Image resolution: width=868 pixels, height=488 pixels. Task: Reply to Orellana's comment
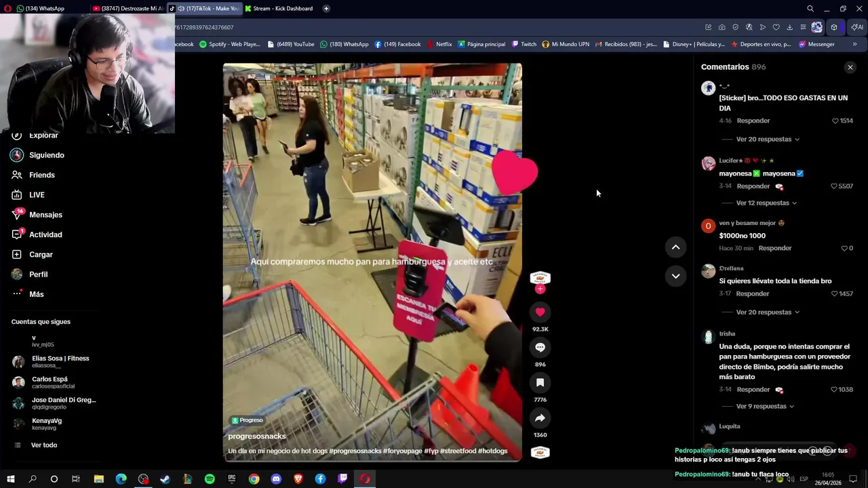click(753, 293)
